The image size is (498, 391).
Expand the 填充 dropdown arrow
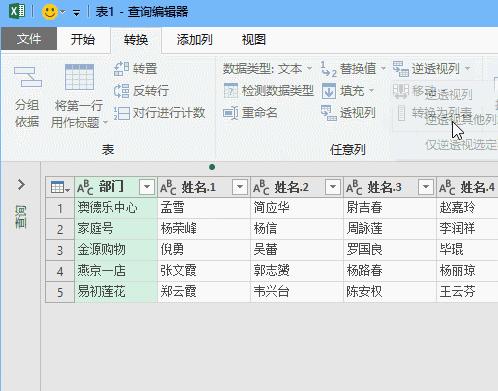(x=371, y=90)
